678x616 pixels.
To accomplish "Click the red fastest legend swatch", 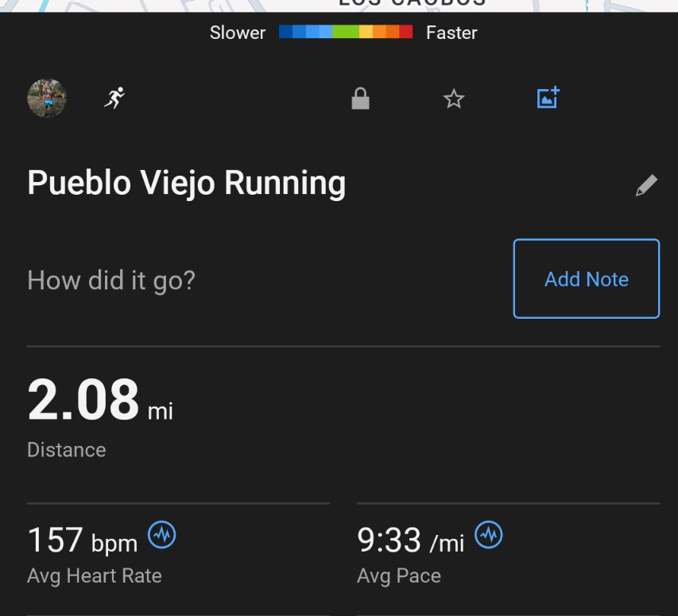I will (406, 33).
